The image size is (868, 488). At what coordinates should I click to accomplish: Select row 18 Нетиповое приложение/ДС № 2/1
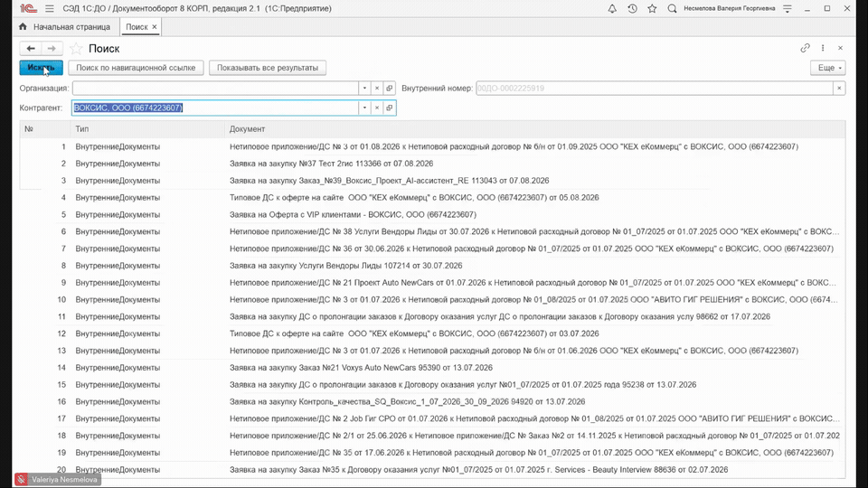432,436
